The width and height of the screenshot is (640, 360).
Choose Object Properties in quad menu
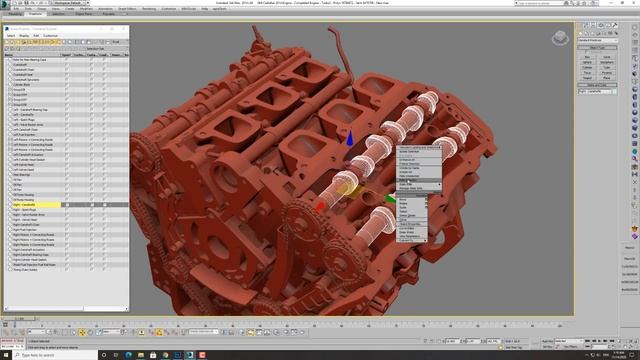(x=411, y=224)
